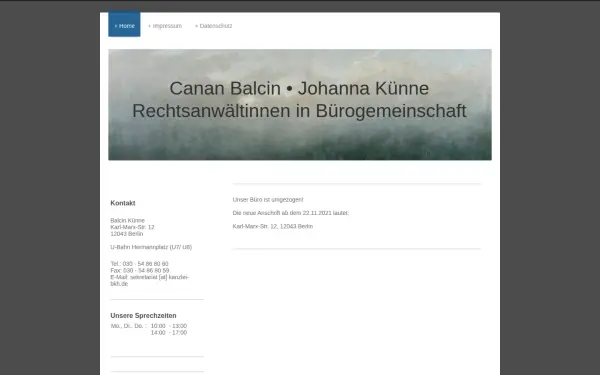Open the Impressum page

tap(165, 26)
